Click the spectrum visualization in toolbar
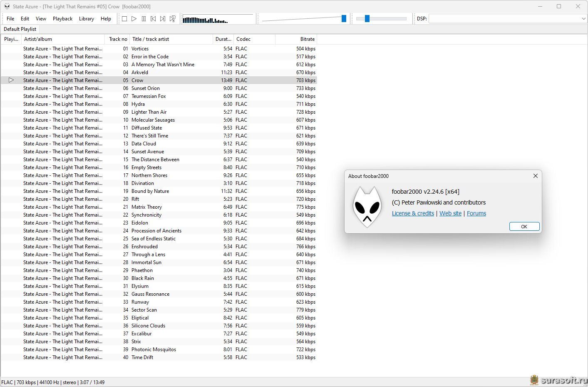 coord(218,19)
